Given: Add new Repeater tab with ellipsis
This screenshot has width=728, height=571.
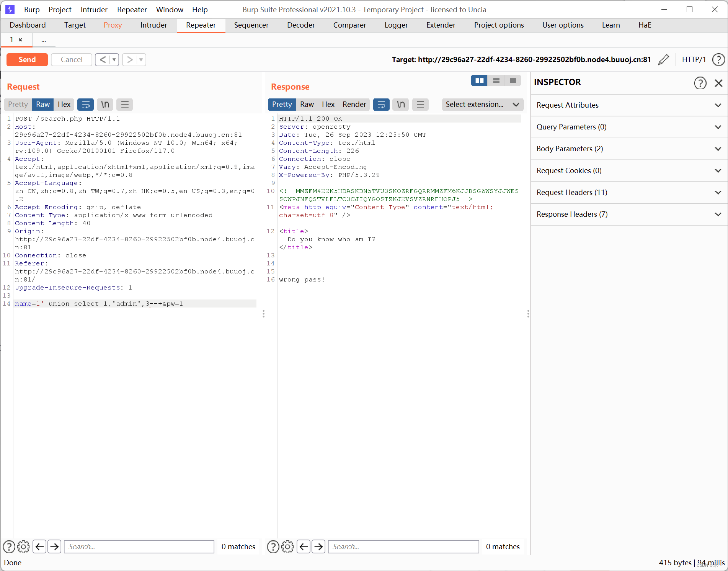Looking at the screenshot, I should click(44, 40).
